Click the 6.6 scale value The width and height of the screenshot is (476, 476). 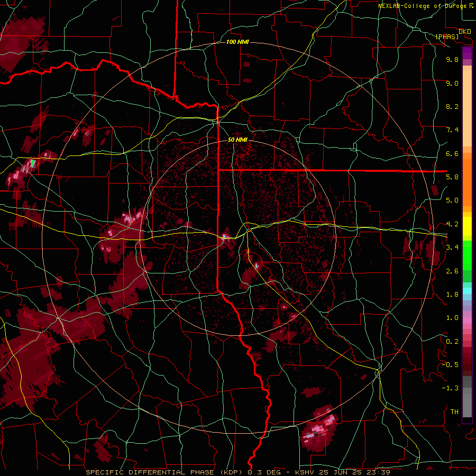(x=452, y=153)
